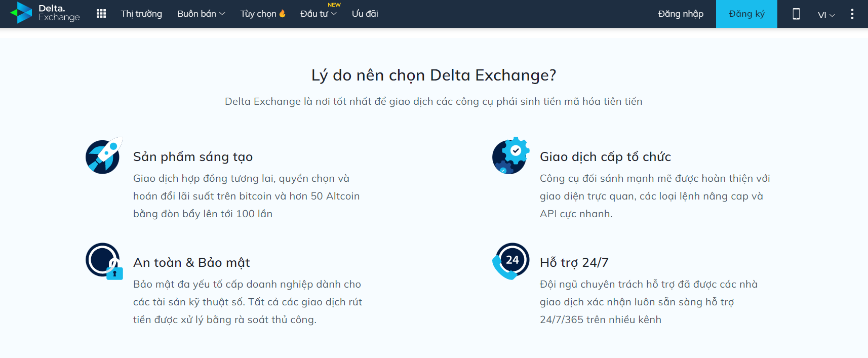
Task: Expand the Buôn bán dropdown
Action: [201, 14]
